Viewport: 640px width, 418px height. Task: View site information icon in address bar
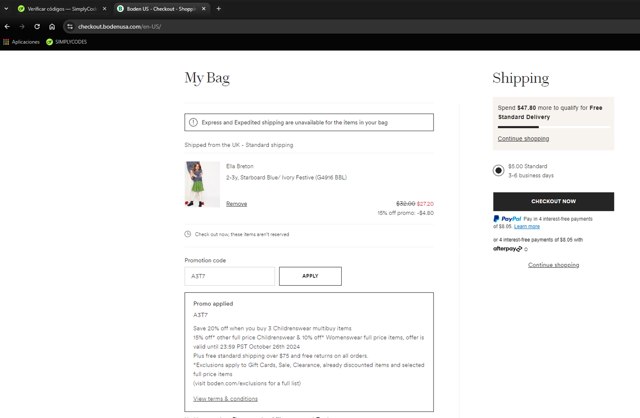70,27
